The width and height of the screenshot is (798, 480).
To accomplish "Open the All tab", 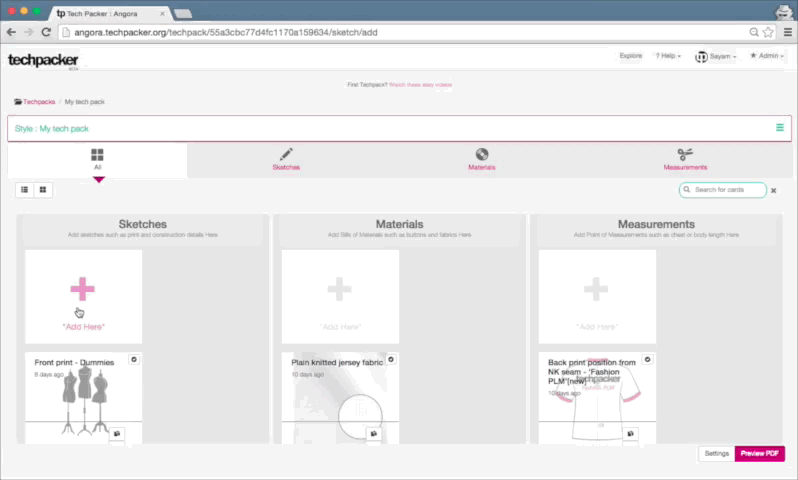I will [97, 160].
